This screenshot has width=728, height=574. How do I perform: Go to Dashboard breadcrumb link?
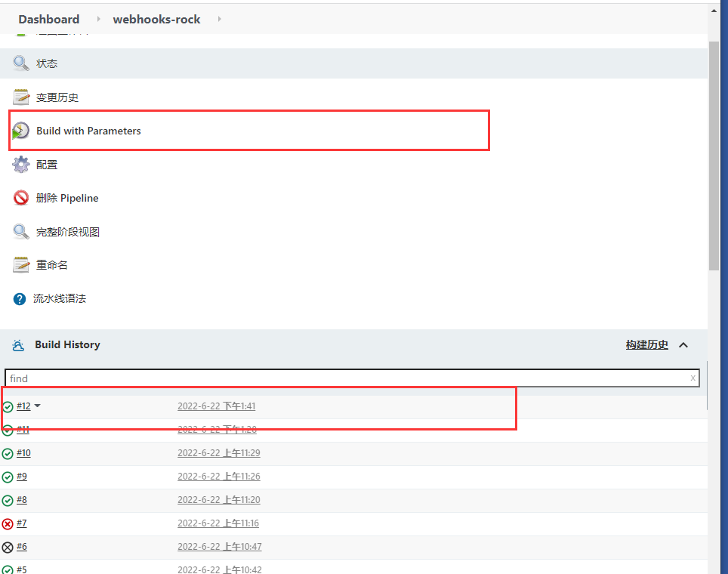[49, 19]
